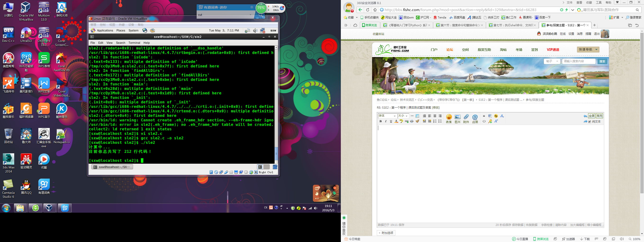
Task: Open the Applications menu in Linux VM
Action: (x=102, y=31)
